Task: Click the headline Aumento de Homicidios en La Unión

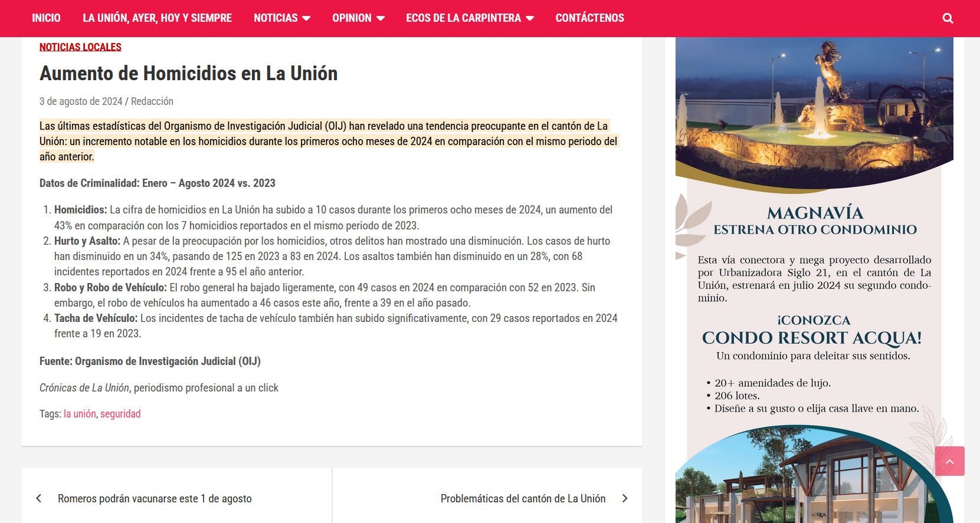Action: 189,74
